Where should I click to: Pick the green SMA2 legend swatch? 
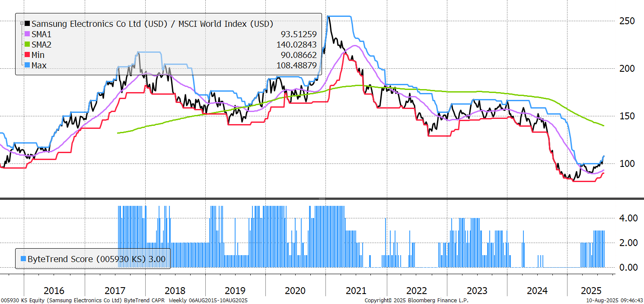pyautogui.click(x=28, y=45)
